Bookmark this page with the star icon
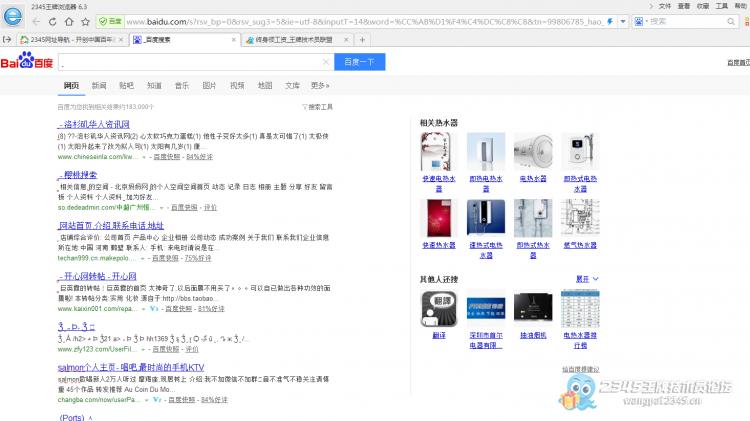Viewport: 750px width, 421px height. click(x=86, y=22)
